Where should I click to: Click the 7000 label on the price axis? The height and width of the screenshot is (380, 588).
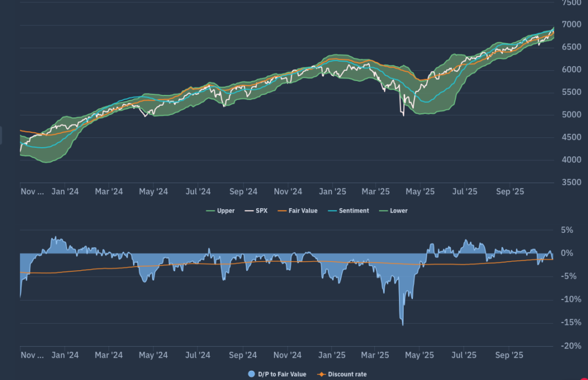coord(572,25)
